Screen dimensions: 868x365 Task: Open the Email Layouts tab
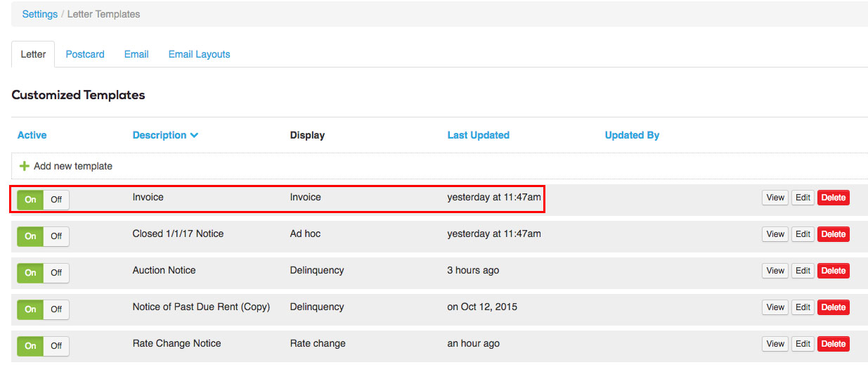(199, 54)
